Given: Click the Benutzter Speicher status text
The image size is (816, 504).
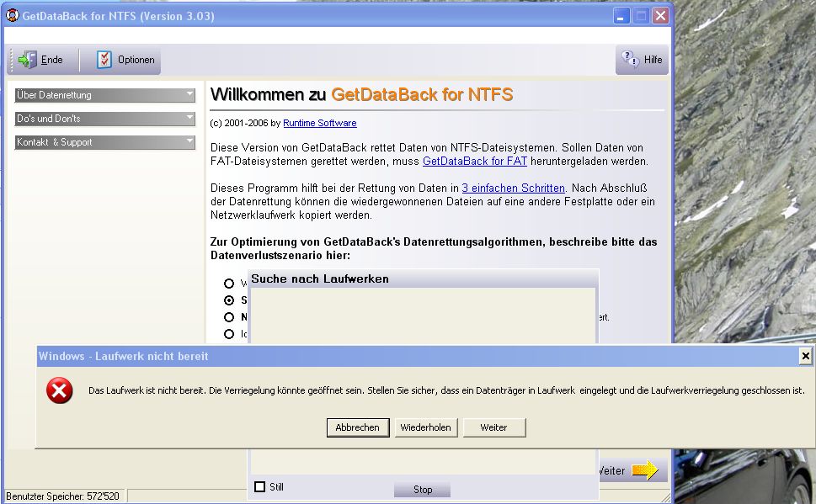Looking at the screenshot, I should tap(62, 496).
